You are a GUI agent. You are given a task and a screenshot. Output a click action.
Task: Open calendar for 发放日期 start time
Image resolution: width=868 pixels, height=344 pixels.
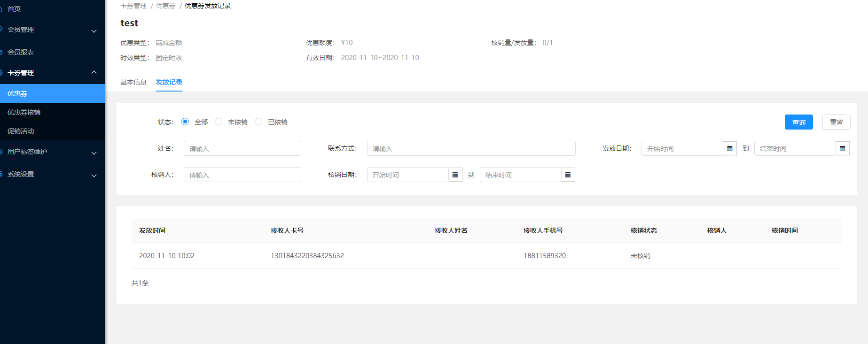[x=729, y=148]
